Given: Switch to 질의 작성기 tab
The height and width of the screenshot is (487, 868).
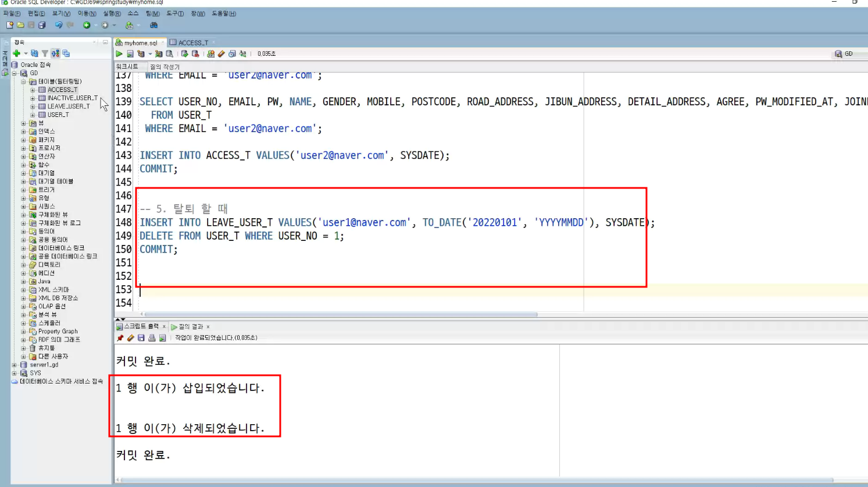Looking at the screenshot, I should (165, 67).
